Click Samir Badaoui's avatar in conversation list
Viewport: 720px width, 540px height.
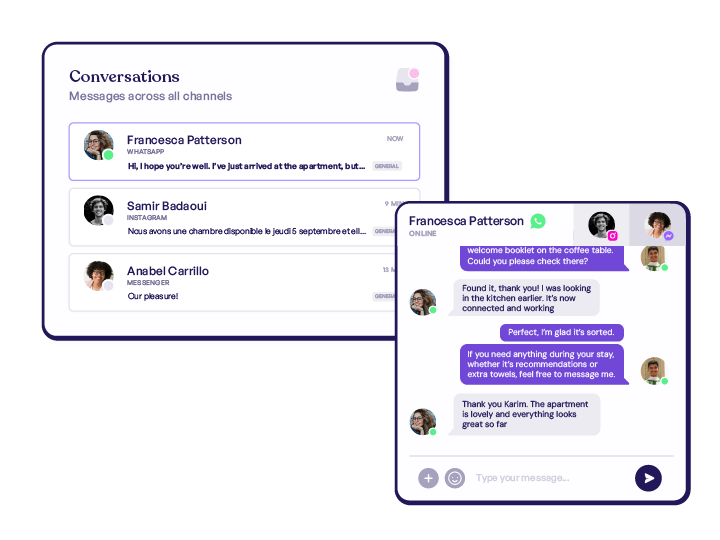pyautogui.click(x=99, y=210)
